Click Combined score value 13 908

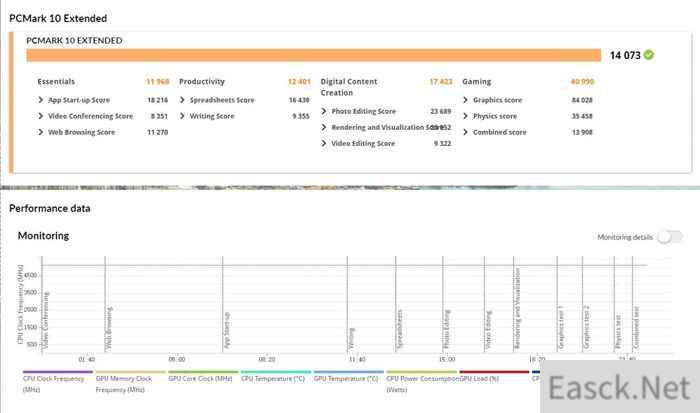pos(582,132)
